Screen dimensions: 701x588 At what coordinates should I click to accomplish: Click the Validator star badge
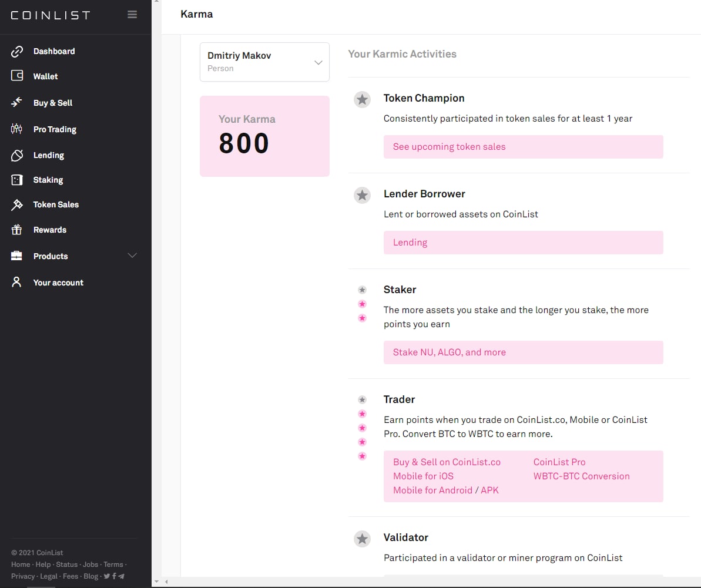pos(362,539)
